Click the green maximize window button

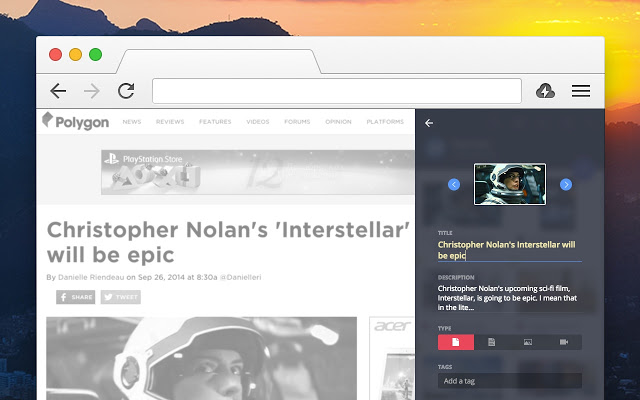coord(96,54)
